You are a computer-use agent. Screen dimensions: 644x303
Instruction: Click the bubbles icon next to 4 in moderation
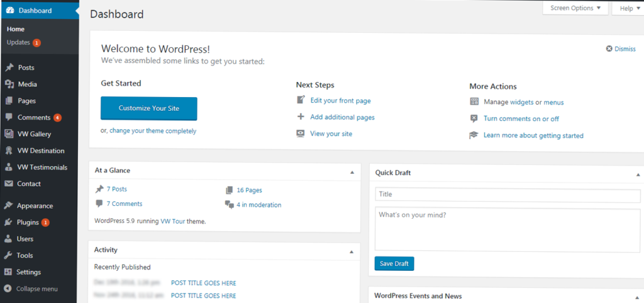pyautogui.click(x=229, y=204)
